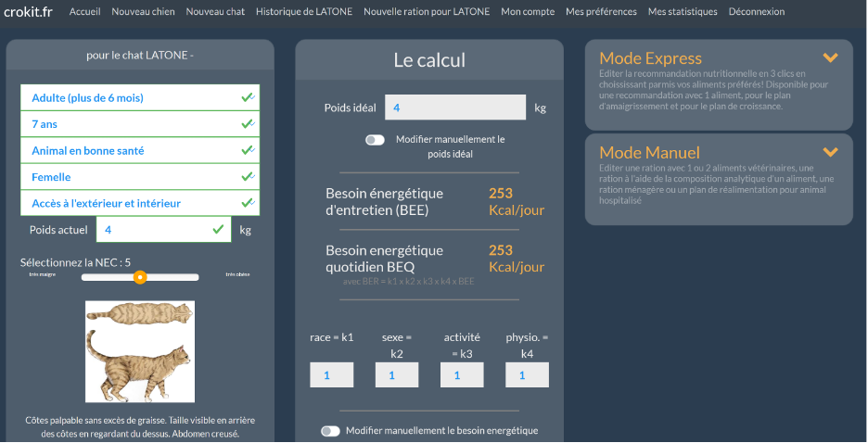The image size is (868, 443).
Task: Click the Poids idéal input field
Action: coord(454,108)
